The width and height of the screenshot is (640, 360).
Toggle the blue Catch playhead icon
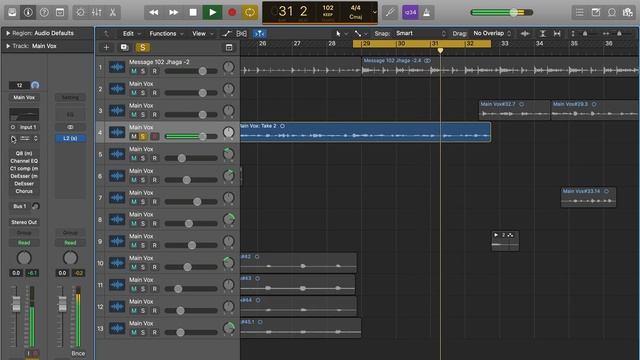pos(260,33)
